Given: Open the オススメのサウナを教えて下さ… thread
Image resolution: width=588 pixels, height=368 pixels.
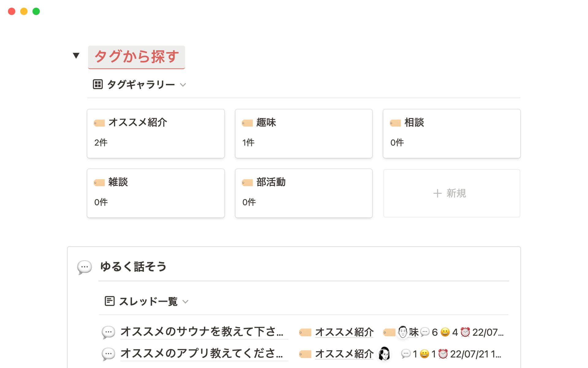Looking at the screenshot, I should tap(202, 332).
